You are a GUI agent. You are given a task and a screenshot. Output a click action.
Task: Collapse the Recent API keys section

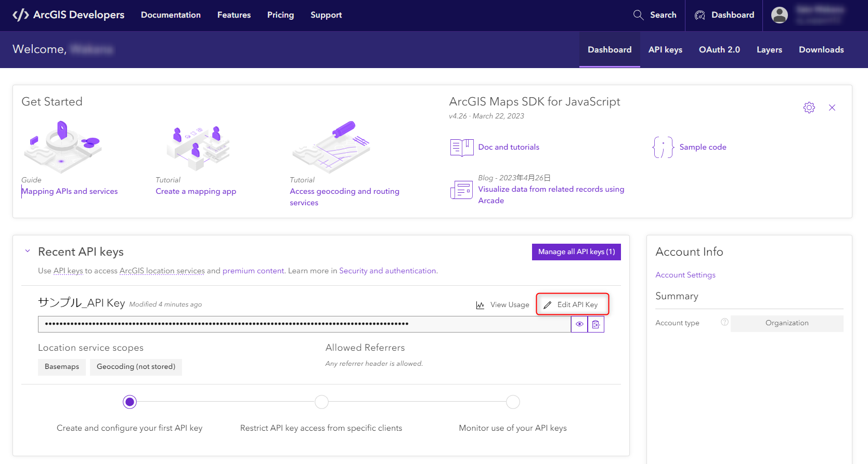tap(28, 251)
